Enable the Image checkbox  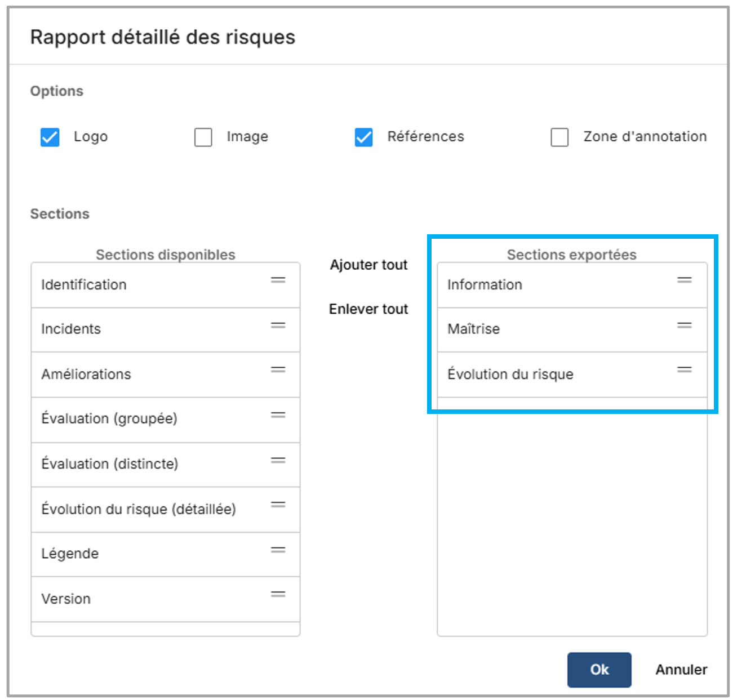click(203, 137)
